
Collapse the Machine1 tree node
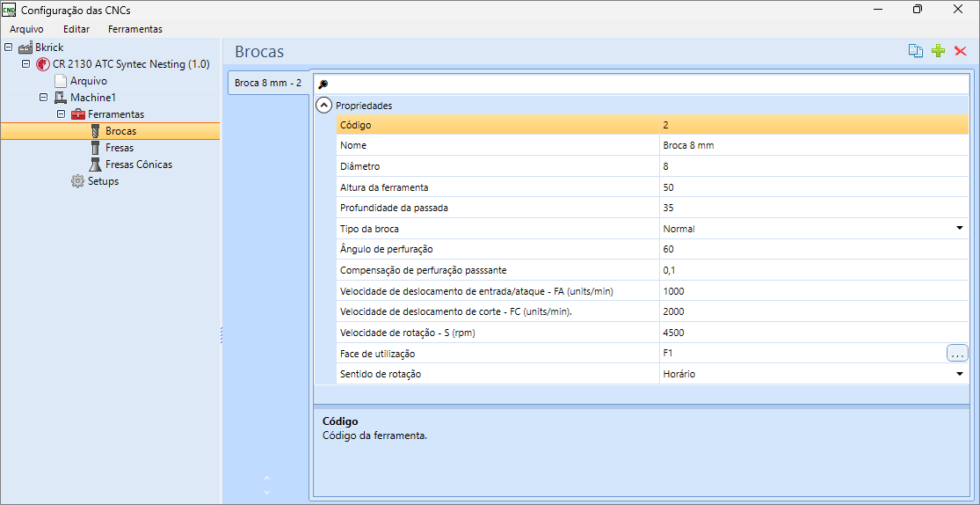(x=43, y=98)
